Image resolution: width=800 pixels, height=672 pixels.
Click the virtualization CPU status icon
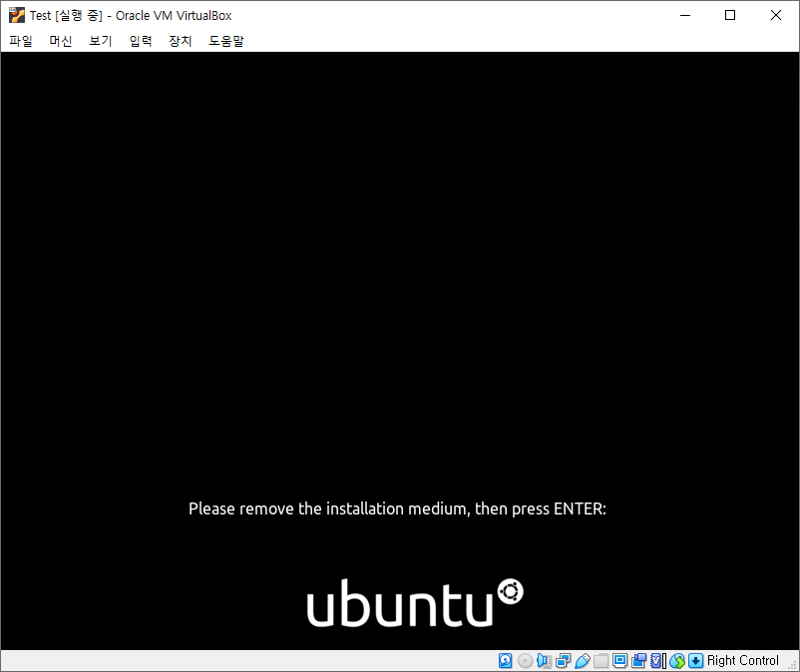pos(658,661)
